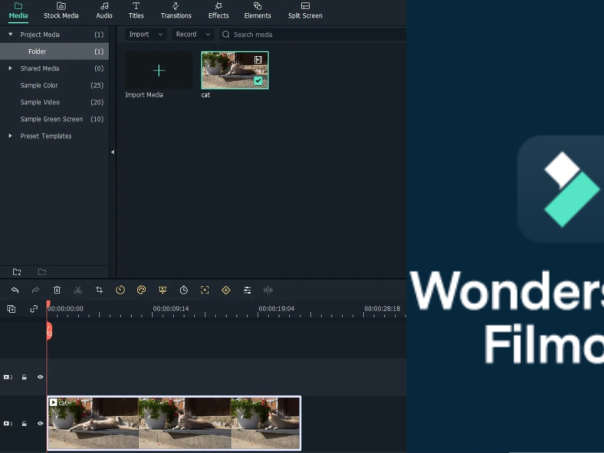This screenshot has height=453, width=604.
Task: Open the Import dropdown
Action: (145, 34)
